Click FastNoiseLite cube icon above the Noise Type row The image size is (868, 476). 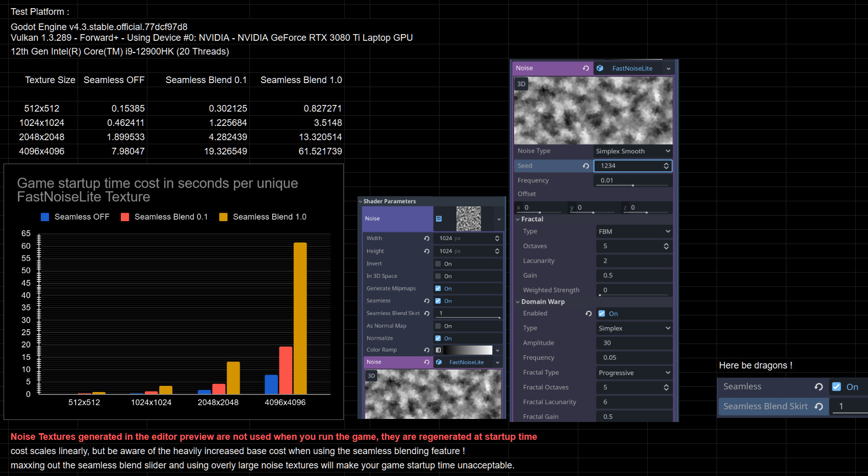[x=600, y=68]
